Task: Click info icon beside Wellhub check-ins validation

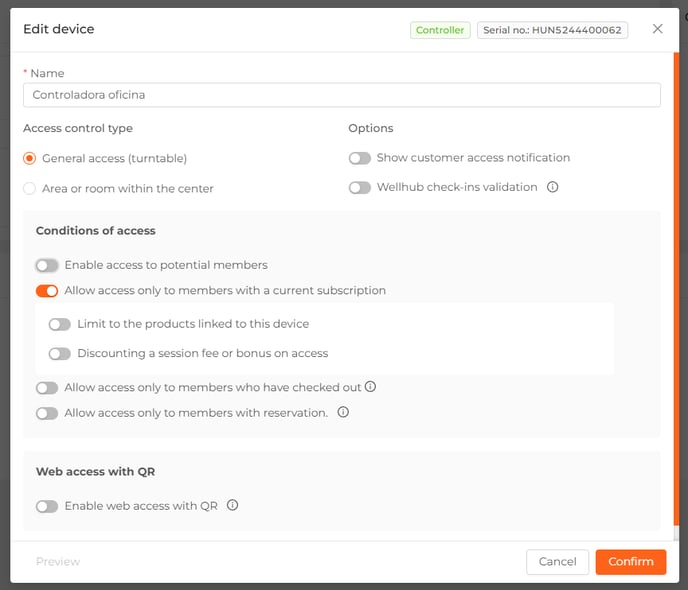Action: pos(552,187)
